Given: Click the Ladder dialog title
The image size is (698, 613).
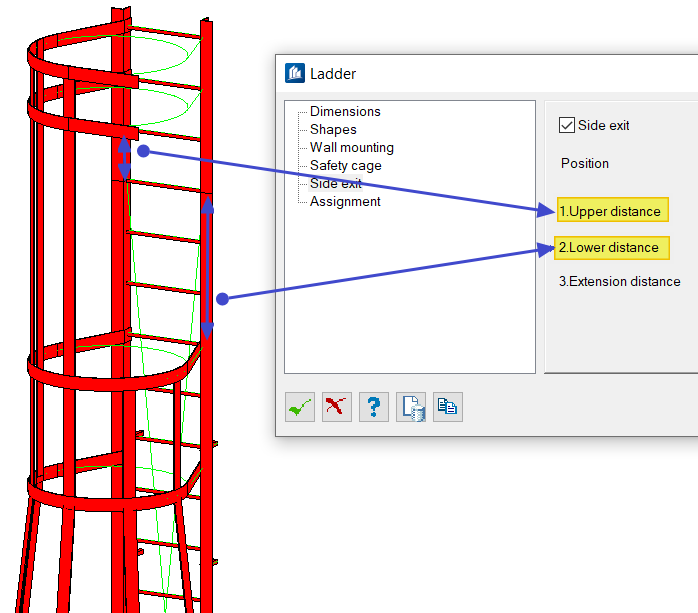Looking at the screenshot, I should coord(333,73).
